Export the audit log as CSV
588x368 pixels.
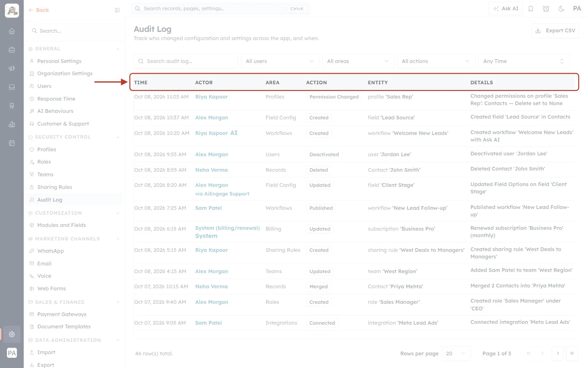click(555, 31)
